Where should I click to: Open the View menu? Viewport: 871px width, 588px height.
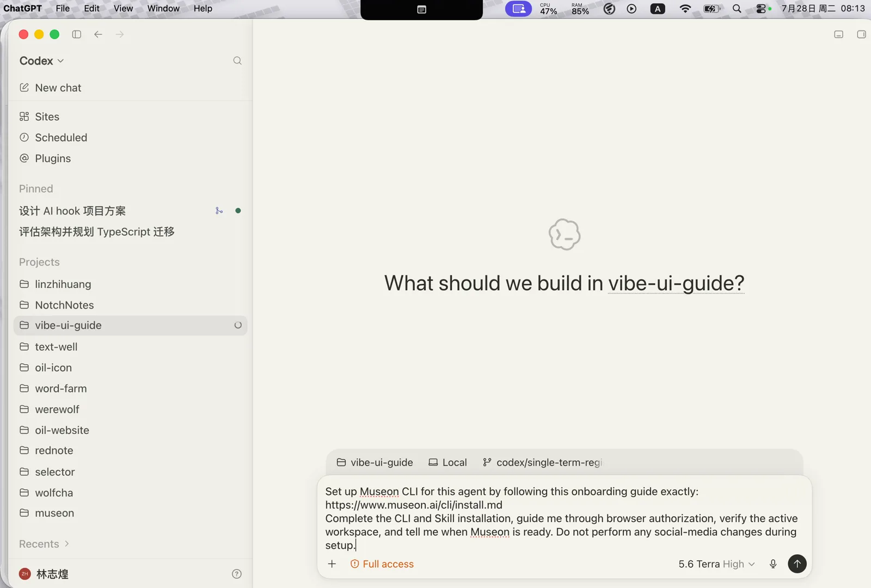[123, 9]
